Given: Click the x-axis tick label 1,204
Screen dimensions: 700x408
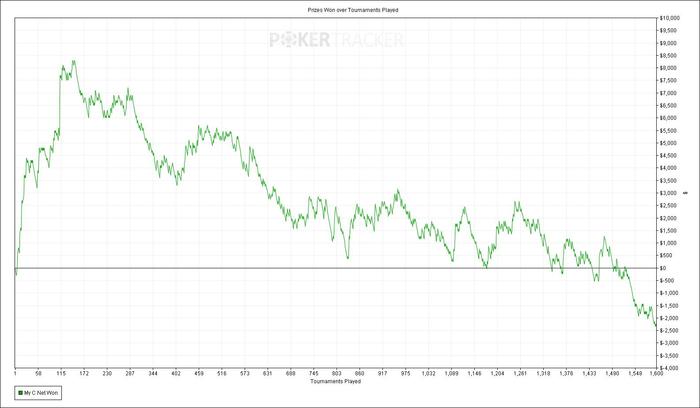Looking at the screenshot, I should (497, 373).
